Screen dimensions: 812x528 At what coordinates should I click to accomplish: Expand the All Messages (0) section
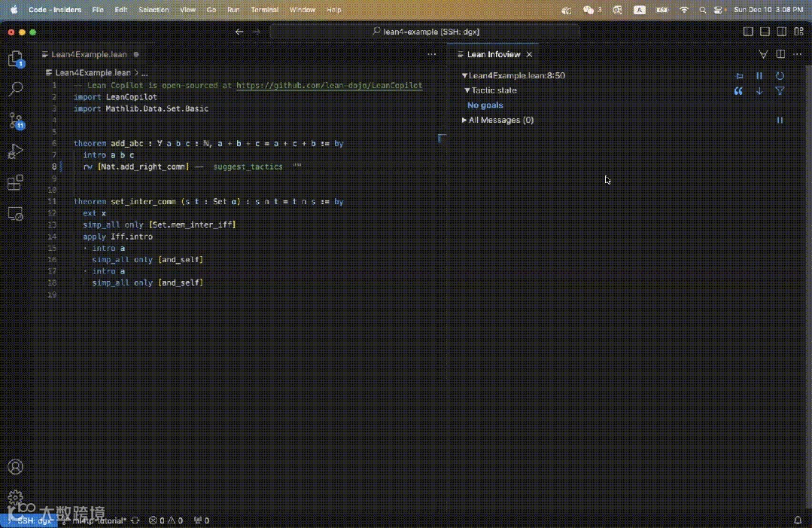(464, 121)
